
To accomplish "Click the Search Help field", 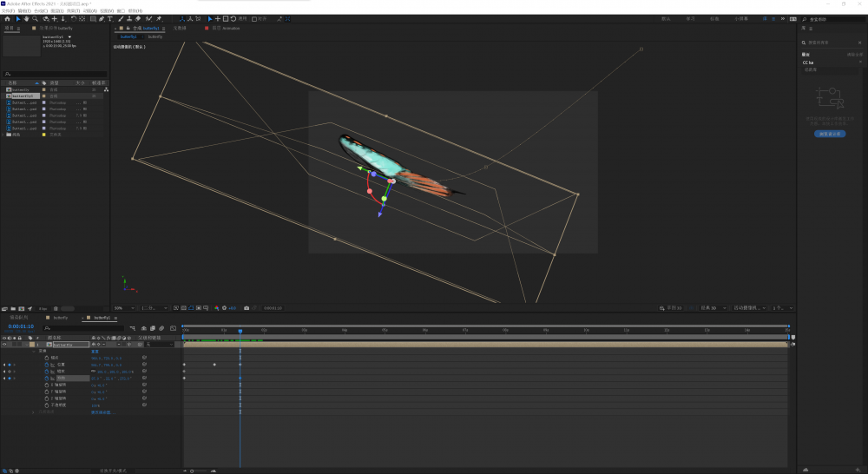I will click(833, 19).
